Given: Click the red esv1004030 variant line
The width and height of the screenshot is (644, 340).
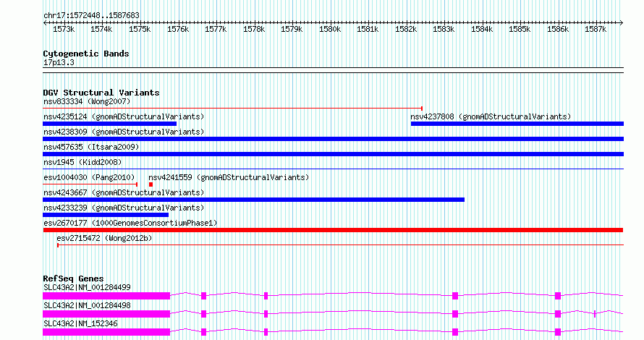Looking at the screenshot, I should pyautogui.click(x=90, y=184).
